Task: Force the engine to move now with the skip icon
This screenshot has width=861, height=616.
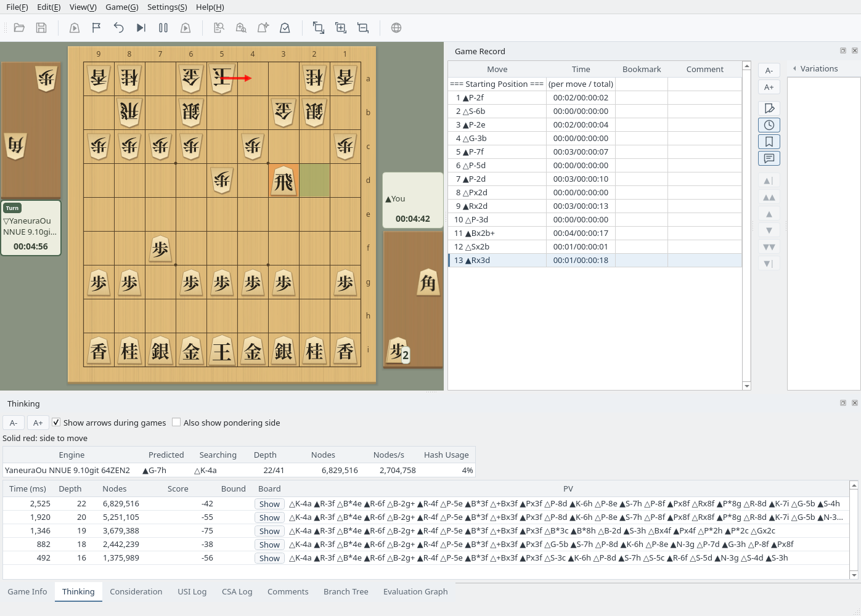Action: coord(141,28)
